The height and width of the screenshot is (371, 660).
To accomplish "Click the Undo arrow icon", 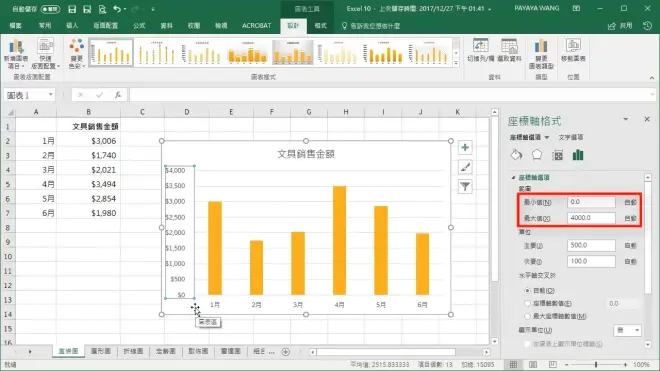I will click(x=117, y=9).
